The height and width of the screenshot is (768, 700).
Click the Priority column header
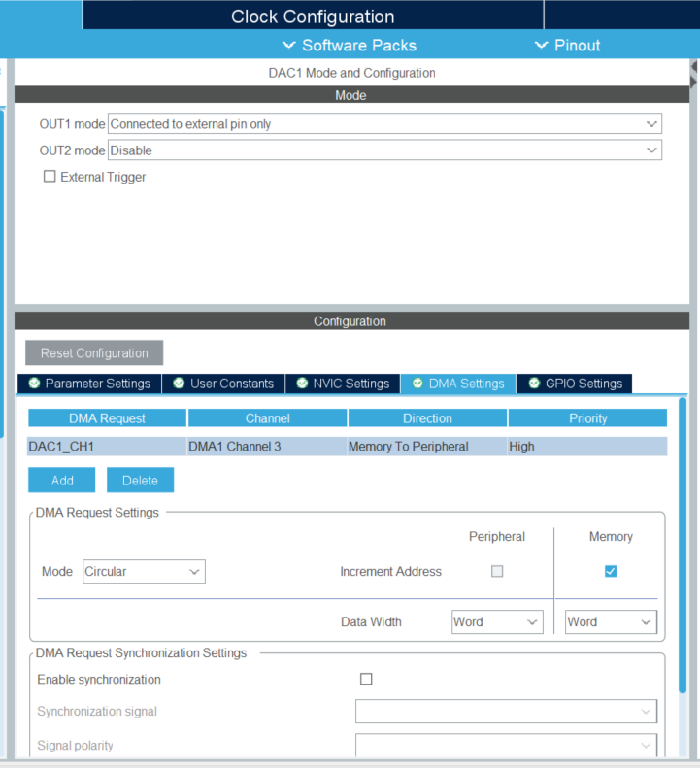point(587,418)
